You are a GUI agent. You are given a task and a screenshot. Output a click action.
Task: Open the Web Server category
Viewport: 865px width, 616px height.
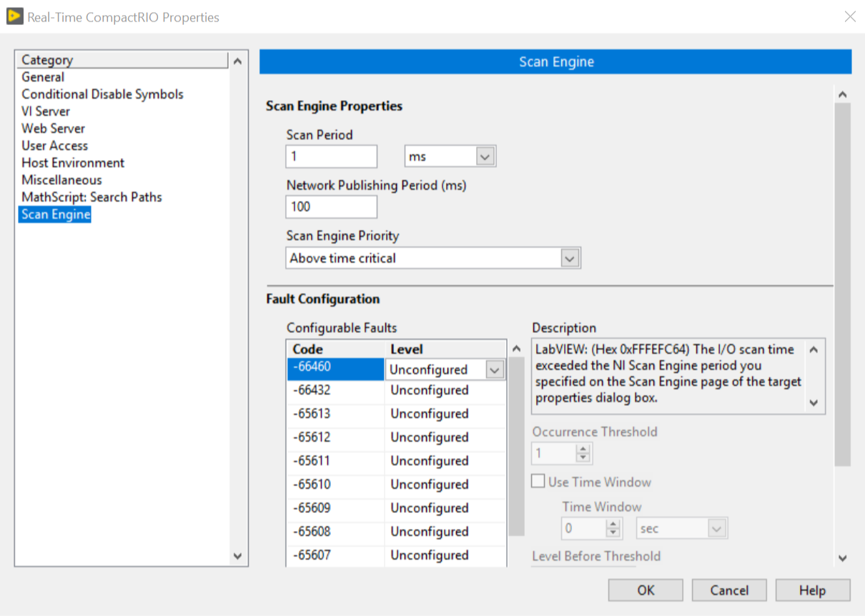click(53, 129)
